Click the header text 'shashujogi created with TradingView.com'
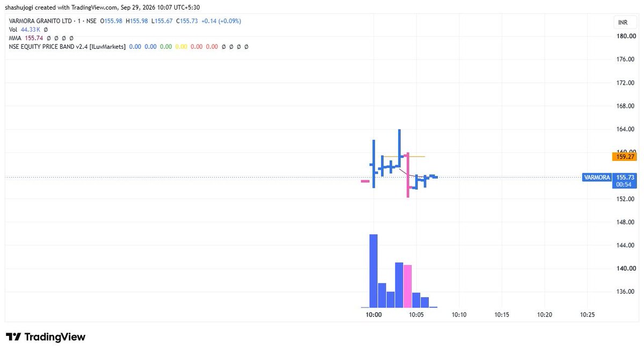 61,8
